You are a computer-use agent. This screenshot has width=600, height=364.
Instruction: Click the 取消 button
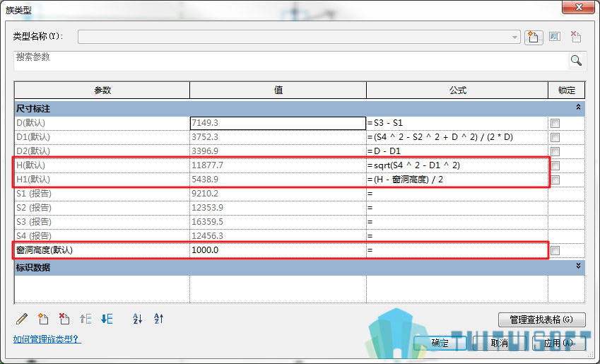pyautogui.click(x=500, y=343)
